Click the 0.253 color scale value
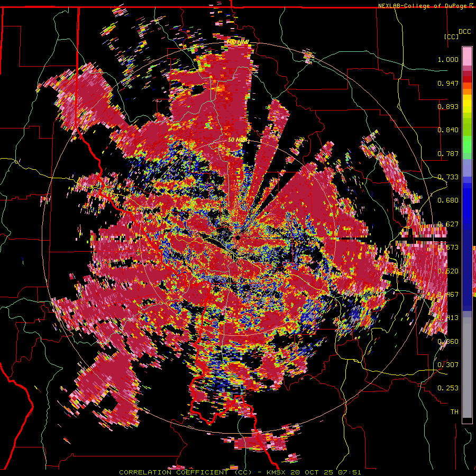Screen dimensions: 476x476 448,388
